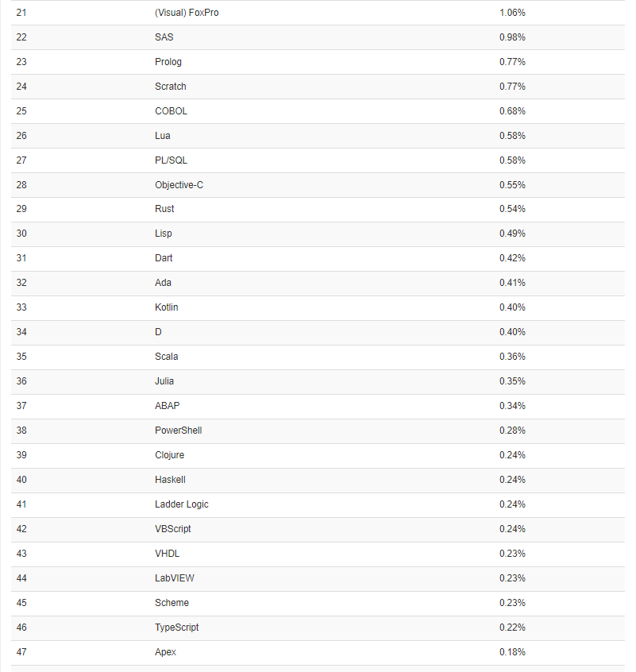The image size is (636, 672).
Task: Select the Scala language cell
Action: coord(167,357)
